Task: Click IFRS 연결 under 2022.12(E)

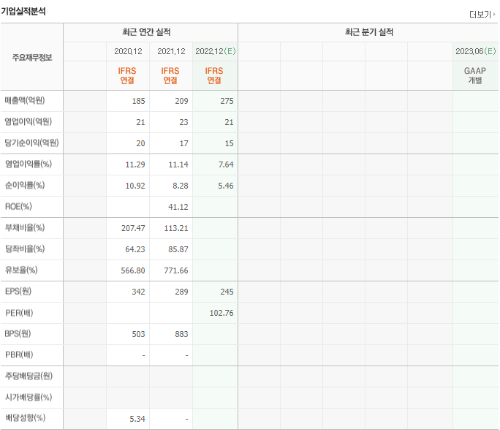Action: click(x=214, y=75)
